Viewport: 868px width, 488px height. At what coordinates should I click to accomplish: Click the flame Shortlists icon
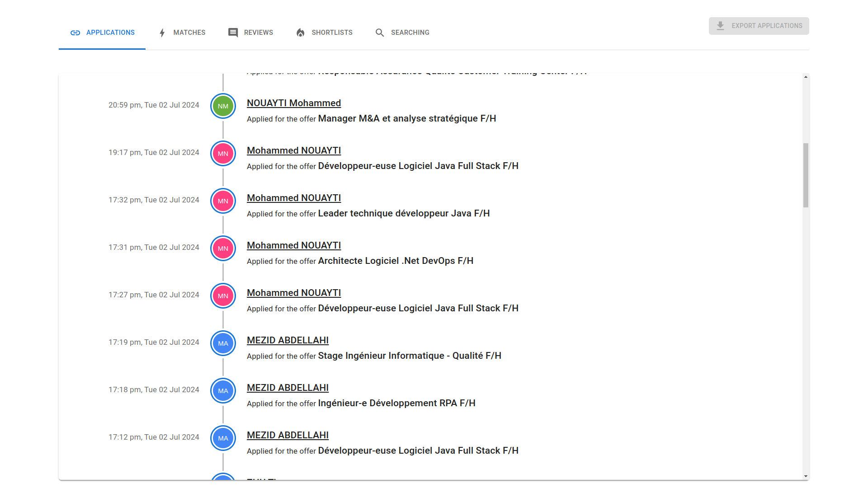coord(301,33)
